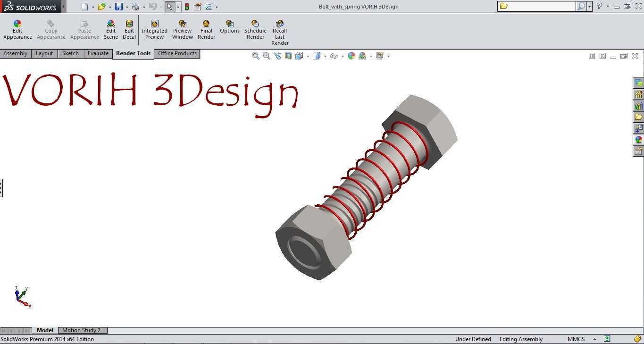
Task: Open View Orientation icon
Action: (299, 56)
